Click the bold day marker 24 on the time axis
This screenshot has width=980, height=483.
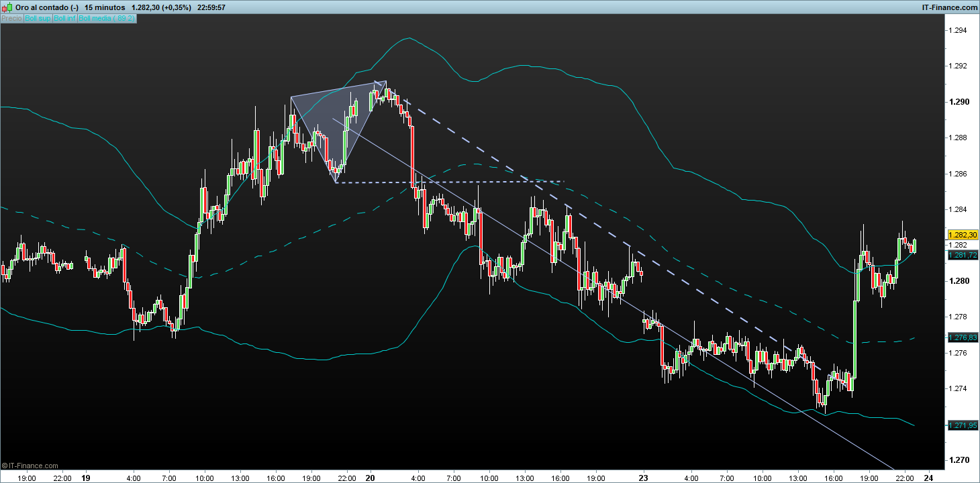pyautogui.click(x=929, y=478)
